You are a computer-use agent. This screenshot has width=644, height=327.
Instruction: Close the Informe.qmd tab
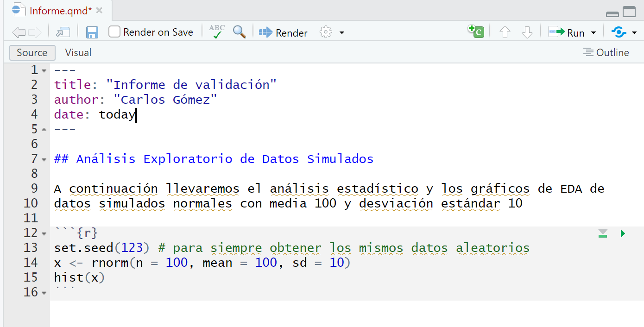tap(99, 11)
